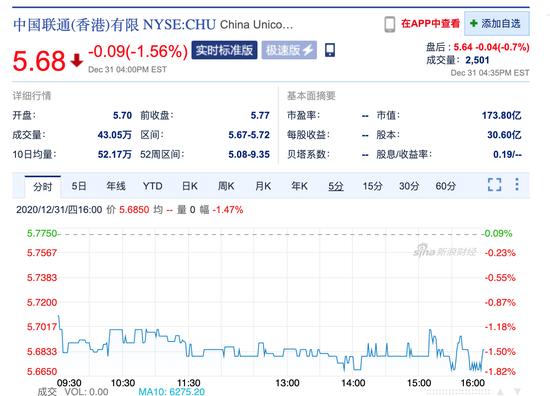This screenshot has width=550, height=396.
Task: Click the chart range slider below 16:00
Action: click(458, 392)
